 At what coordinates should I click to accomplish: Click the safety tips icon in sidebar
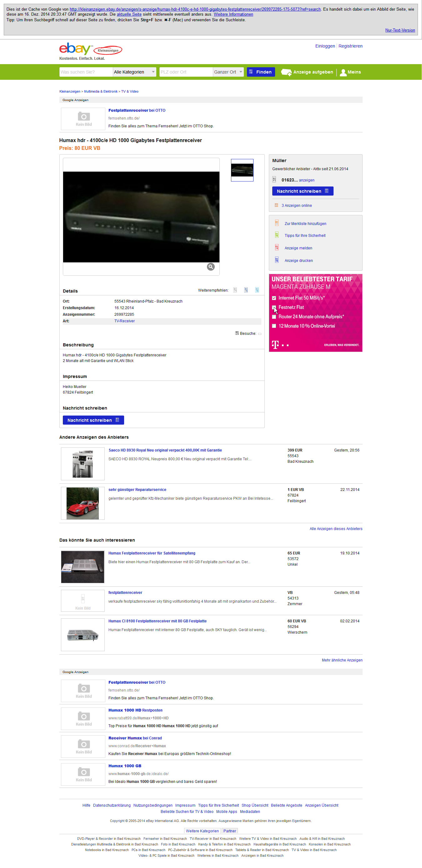click(277, 235)
